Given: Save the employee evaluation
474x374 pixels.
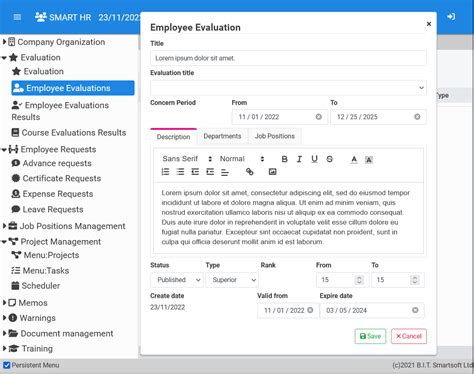Looking at the screenshot, I should [370, 336].
